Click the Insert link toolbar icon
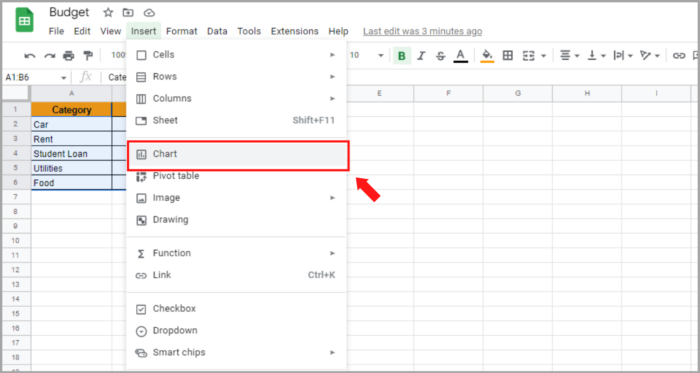This screenshot has width=700, height=373. pos(679,56)
